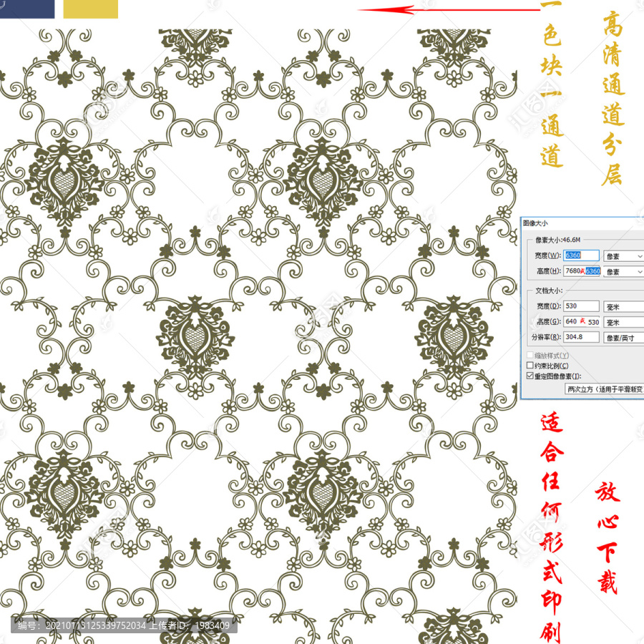Click the 分辨率(R) field showing 304.8

(581, 337)
